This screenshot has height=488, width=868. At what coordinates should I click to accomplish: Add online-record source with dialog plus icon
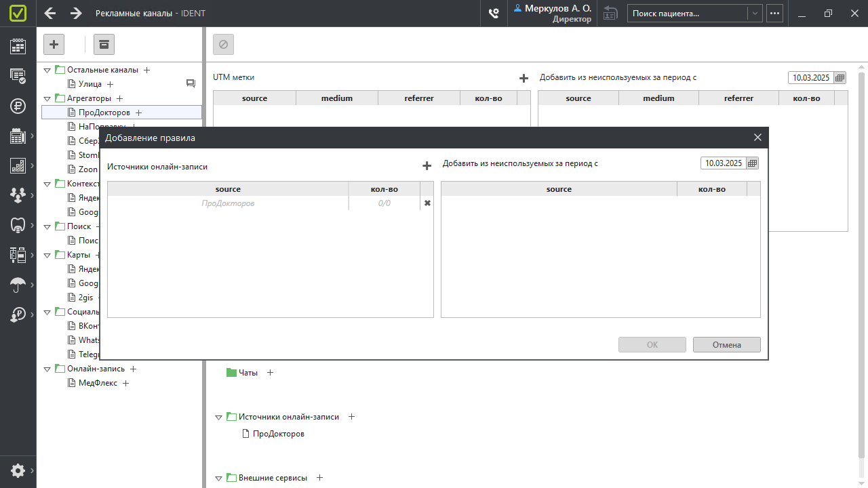point(427,166)
